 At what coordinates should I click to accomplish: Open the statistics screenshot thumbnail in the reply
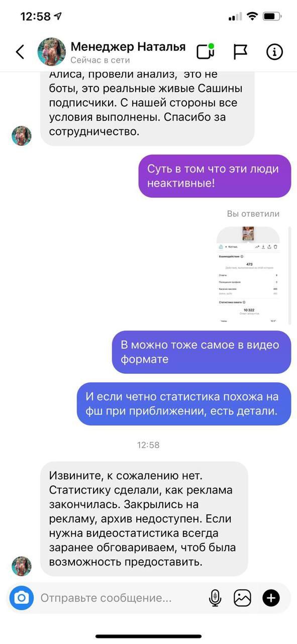(248, 275)
